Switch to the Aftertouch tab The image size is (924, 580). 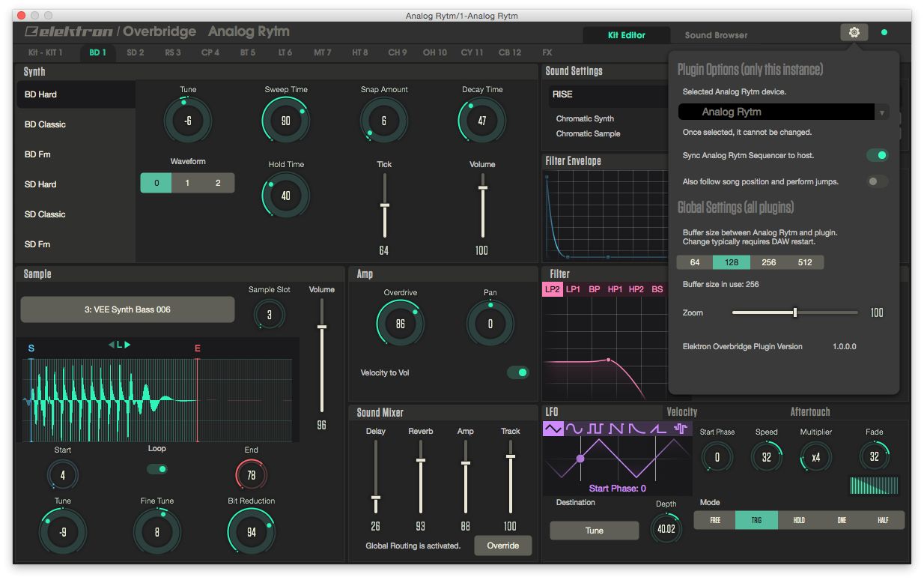[x=810, y=411]
